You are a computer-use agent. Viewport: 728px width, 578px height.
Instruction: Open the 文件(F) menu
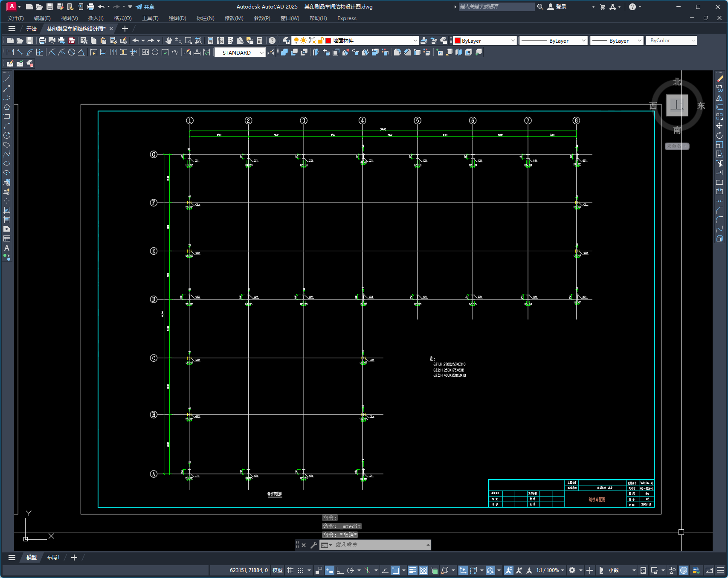[x=16, y=18]
